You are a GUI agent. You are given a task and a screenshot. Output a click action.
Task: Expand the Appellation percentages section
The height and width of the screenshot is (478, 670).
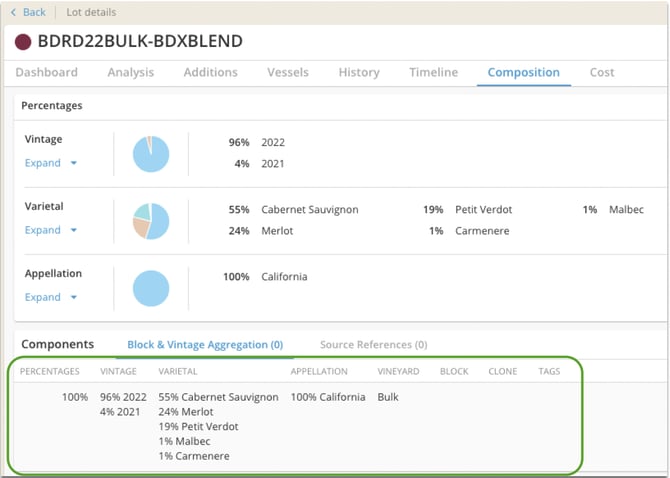[x=50, y=297]
